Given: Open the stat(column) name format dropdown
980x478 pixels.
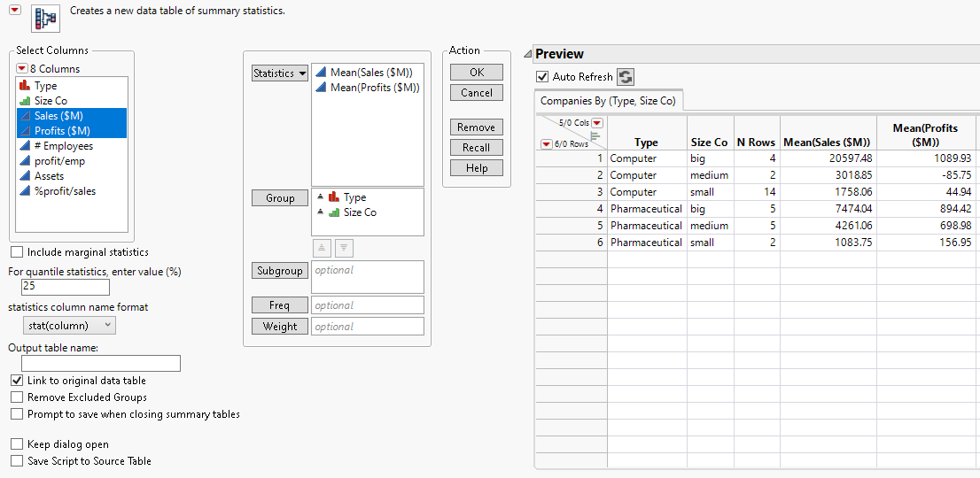Looking at the screenshot, I should click(x=69, y=325).
